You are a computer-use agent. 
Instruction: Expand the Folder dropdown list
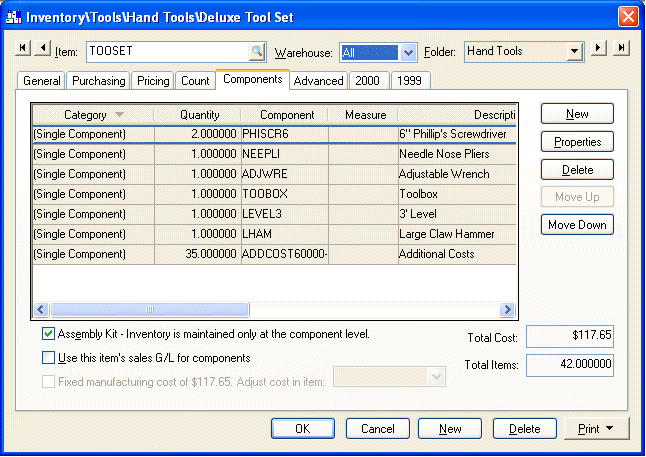[573, 51]
